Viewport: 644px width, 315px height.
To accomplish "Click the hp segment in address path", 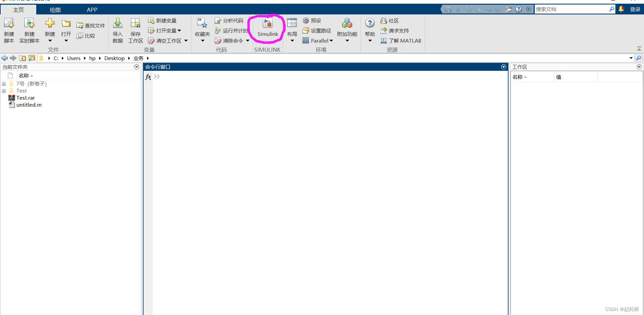I will click(92, 58).
